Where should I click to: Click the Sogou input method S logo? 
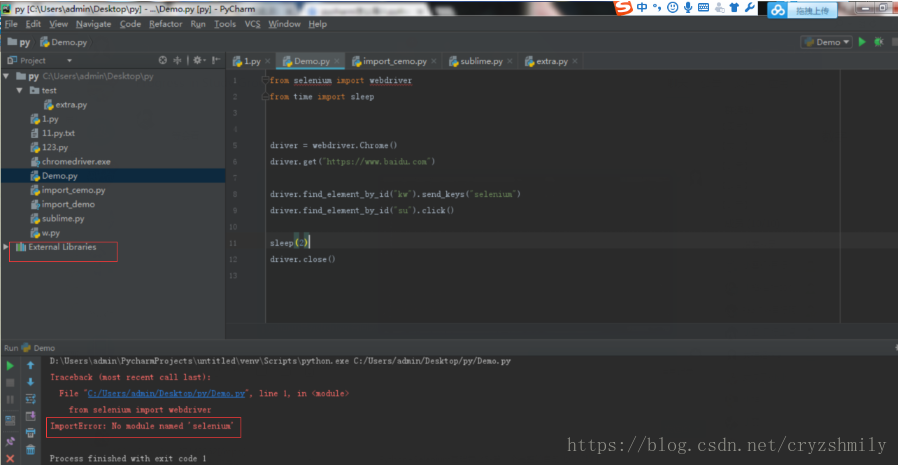point(623,7)
